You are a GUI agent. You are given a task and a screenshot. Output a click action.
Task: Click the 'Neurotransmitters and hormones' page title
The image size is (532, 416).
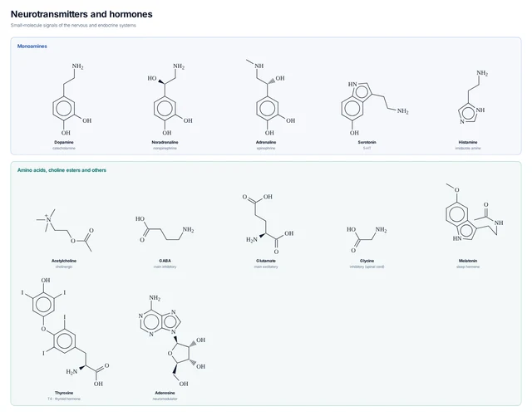click(x=81, y=14)
